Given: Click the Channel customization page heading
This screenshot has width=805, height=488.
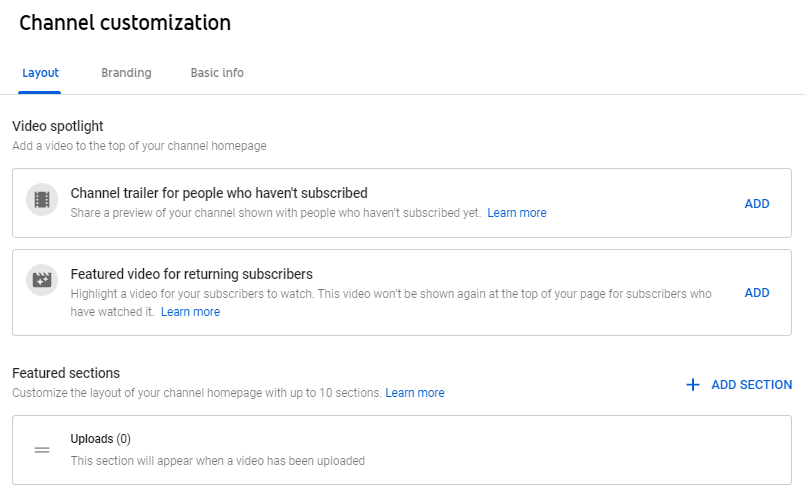Looking at the screenshot, I should click(x=125, y=23).
